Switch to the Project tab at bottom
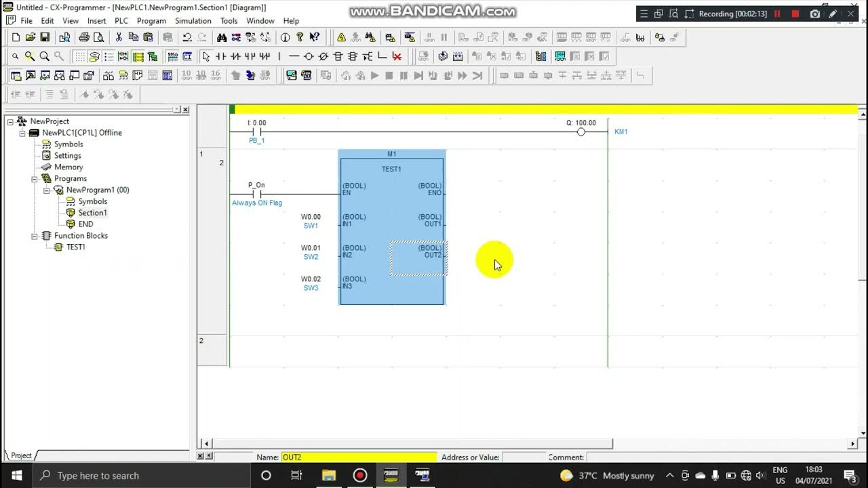The height and width of the screenshot is (488, 868). [x=20, y=455]
